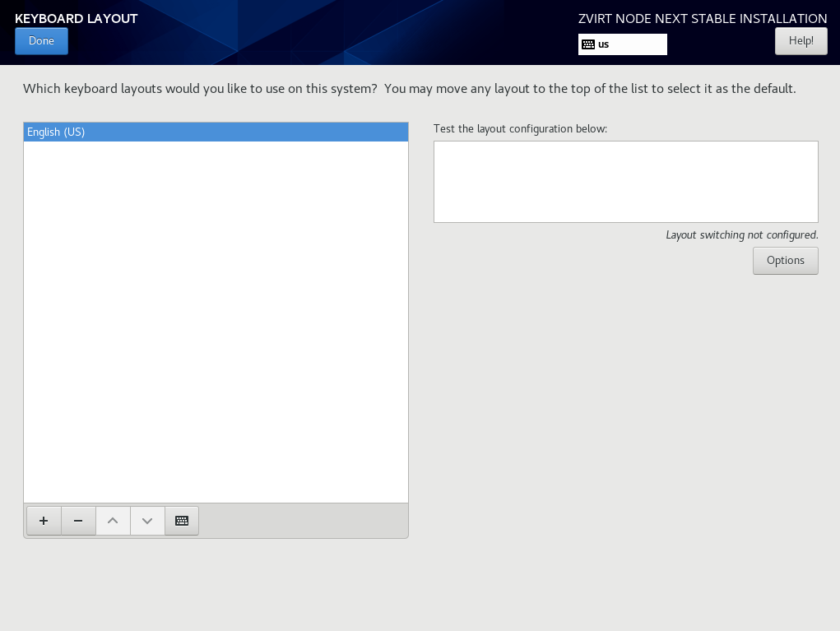
Task: Open layout switching Options
Action: point(786,261)
